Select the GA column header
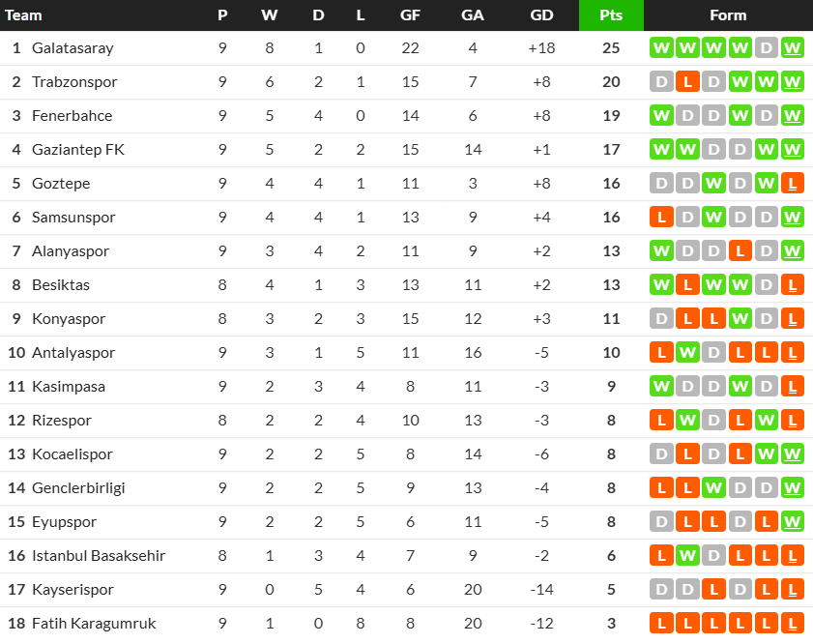 tap(473, 15)
